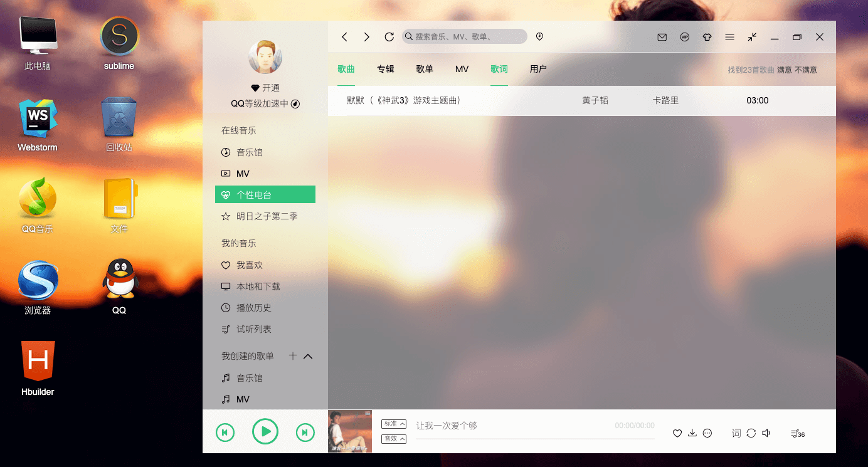The height and width of the screenshot is (467, 868).
Task: Switch to mini mode icon
Action: pyautogui.click(x=752, y=37)
